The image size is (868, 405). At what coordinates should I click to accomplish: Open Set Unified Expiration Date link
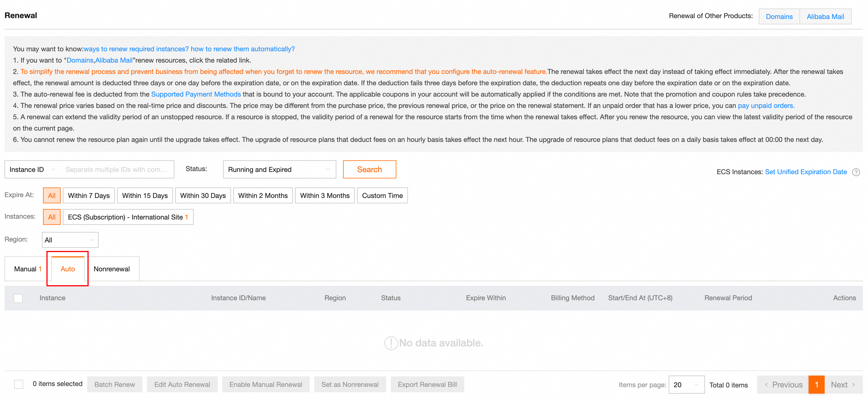(806, 172)
